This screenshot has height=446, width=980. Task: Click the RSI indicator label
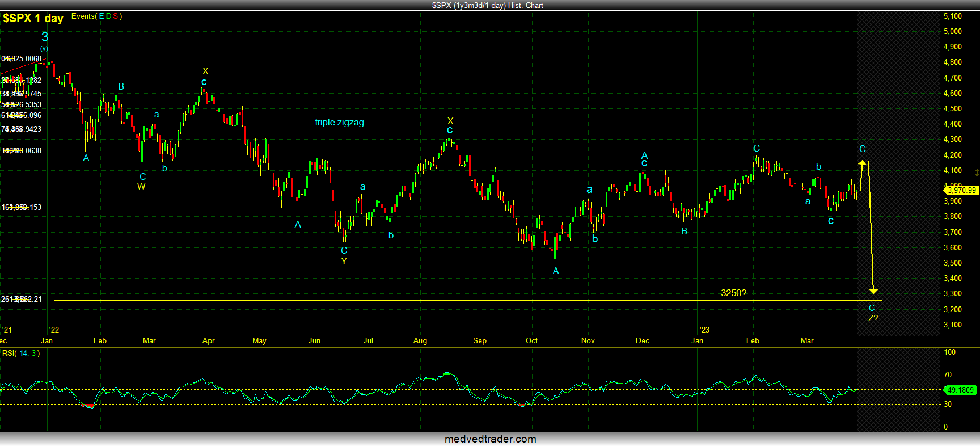point(8,354)
